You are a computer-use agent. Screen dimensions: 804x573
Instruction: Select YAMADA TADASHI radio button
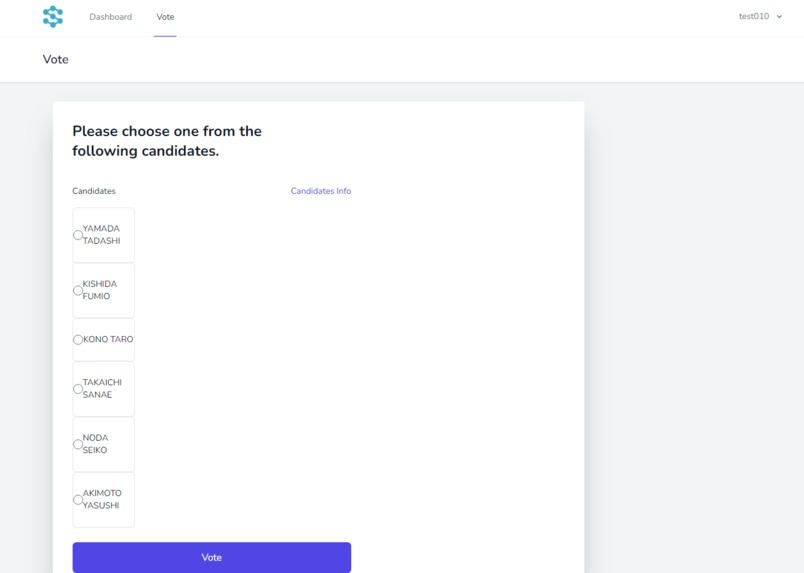click(x=78, y=235)
